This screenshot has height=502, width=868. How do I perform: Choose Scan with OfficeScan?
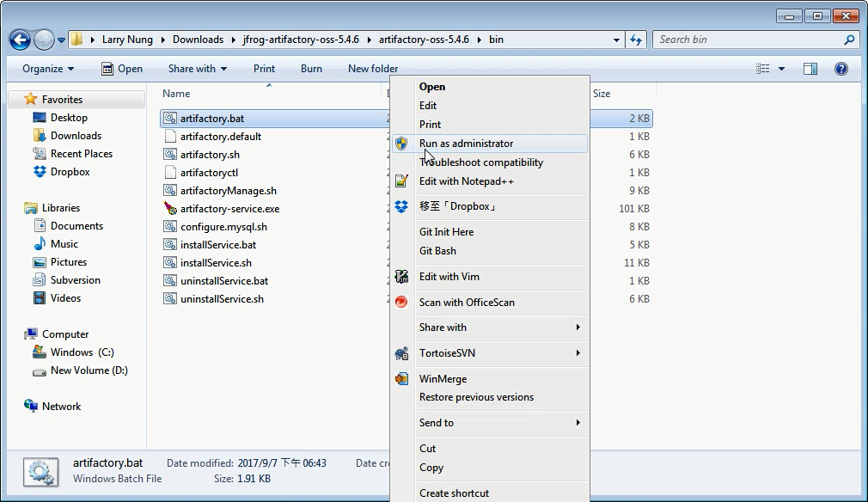click(490, 303)
